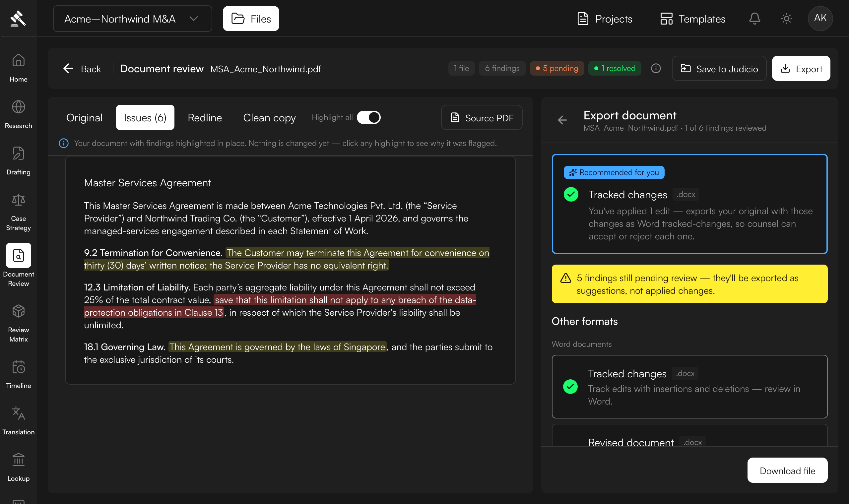The image size is (849, 504).
Task: Go to Drafting in the sidebar
Action: [18, 160]
